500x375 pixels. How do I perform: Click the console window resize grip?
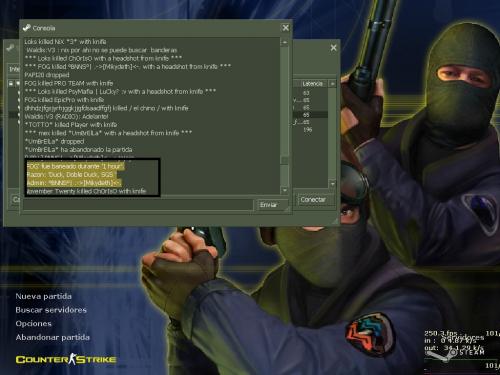click(287, 210)
